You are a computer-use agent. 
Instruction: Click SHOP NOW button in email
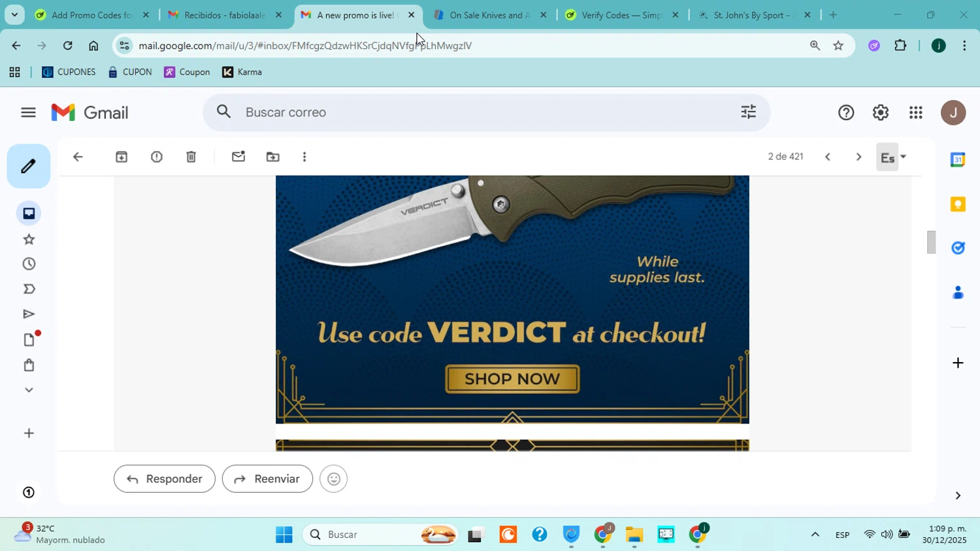(x=512, y=379)
